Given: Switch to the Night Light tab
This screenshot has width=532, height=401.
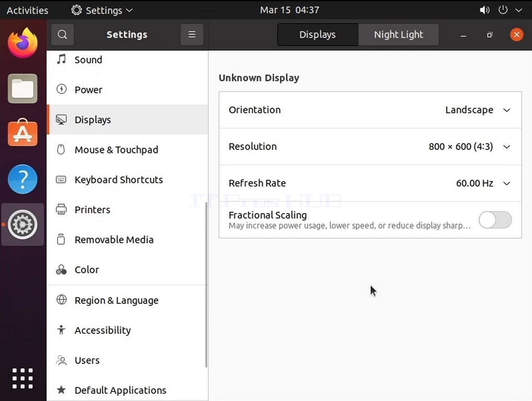Looking at the screenshot, I should [398, 34].
